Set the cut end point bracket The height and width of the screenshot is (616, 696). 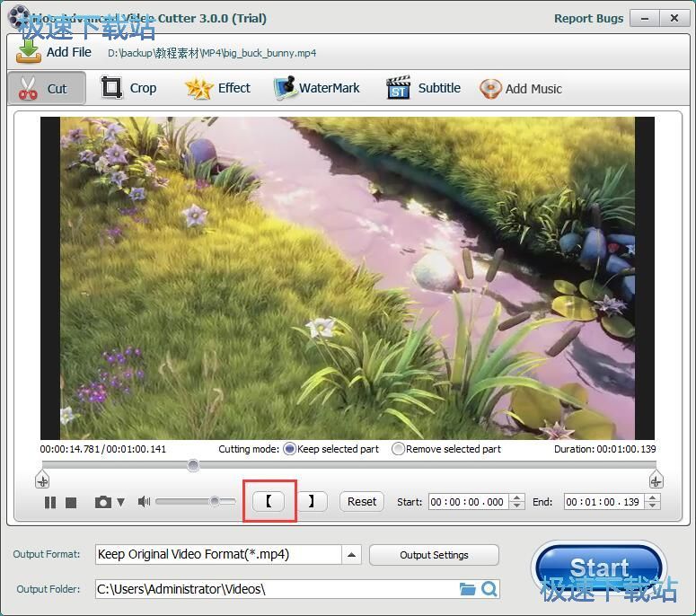click(x=311, y=502)
